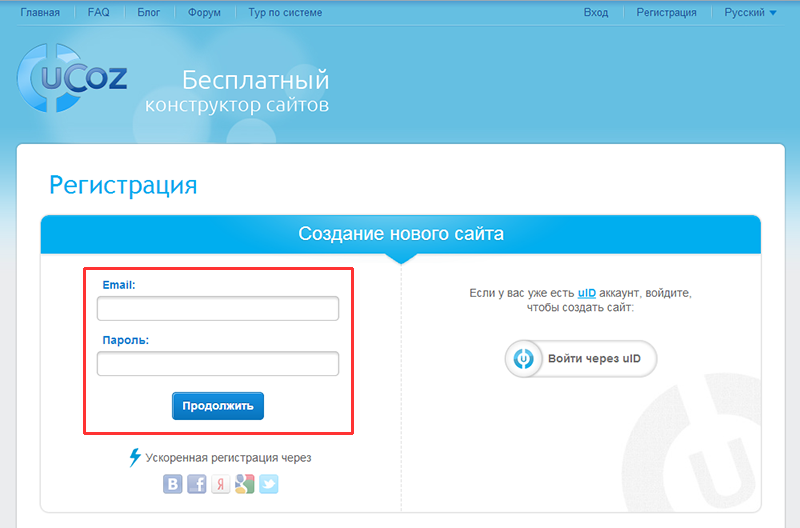Click text Ускоренная регистрация через
Viewport: 800px width, 528px height.
click(228, 458)
